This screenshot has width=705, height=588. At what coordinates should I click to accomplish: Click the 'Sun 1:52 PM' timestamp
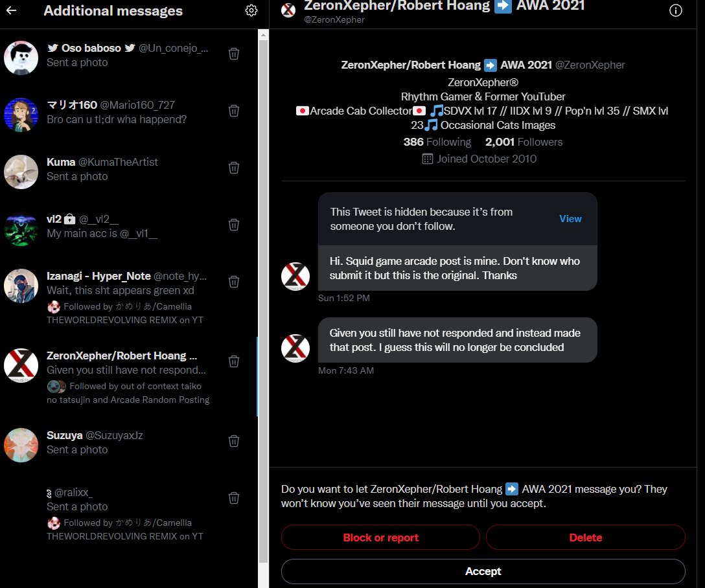[344, 299]
